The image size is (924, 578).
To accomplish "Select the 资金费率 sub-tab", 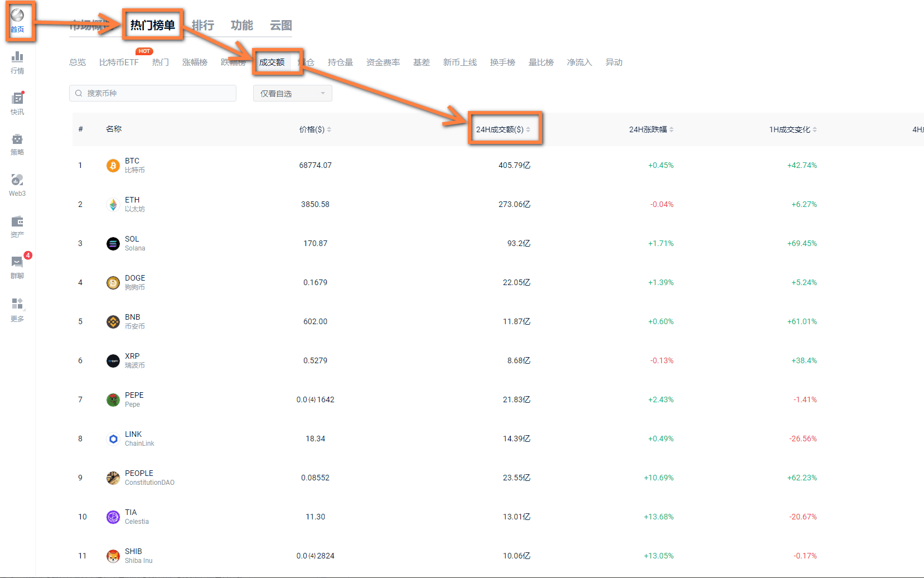I will pyautogui.click(x=383, y=62).
